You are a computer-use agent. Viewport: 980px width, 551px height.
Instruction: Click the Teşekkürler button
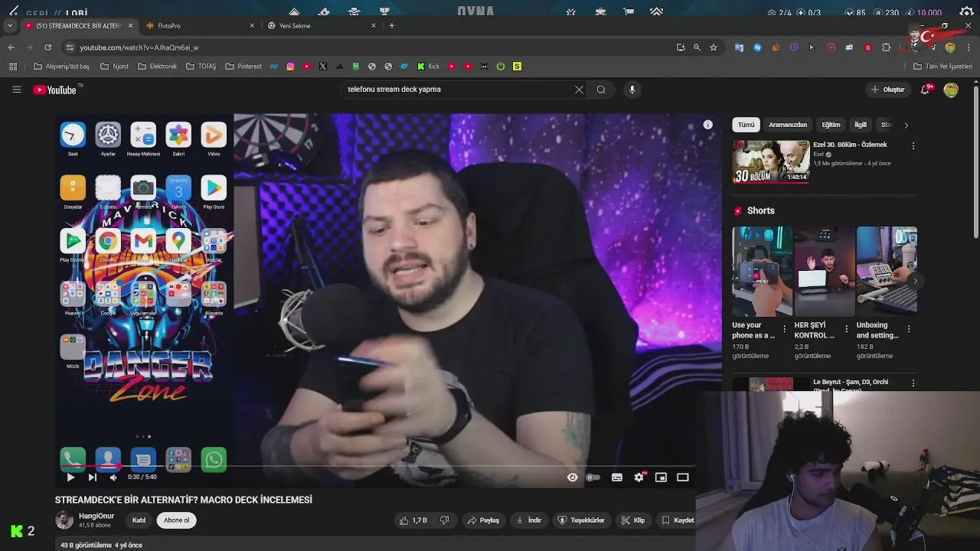click(581, 520)
